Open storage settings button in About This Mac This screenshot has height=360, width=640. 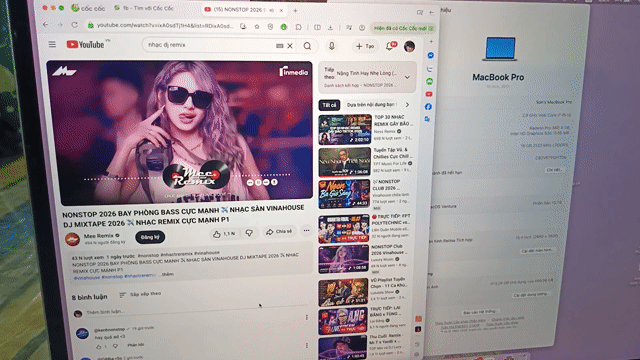click(x=531, y=295)
